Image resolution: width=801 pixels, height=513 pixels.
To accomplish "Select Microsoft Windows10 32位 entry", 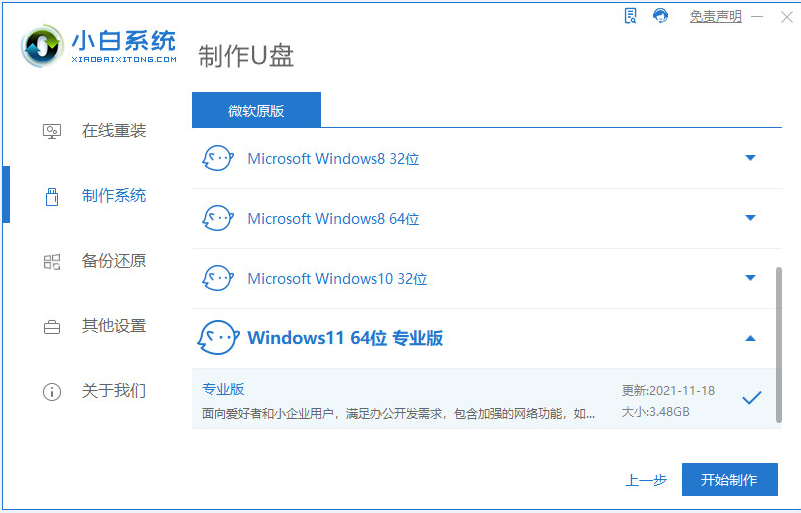I will coord(337,278).
